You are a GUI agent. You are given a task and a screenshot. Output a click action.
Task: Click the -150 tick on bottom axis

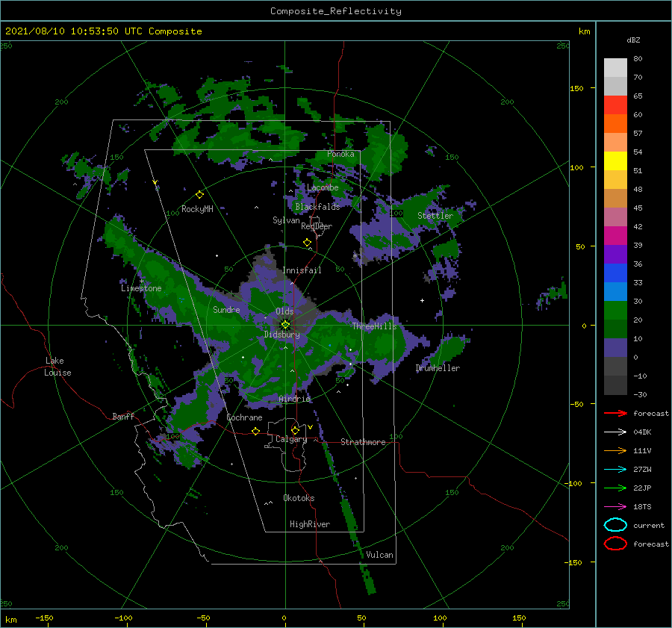44,618
